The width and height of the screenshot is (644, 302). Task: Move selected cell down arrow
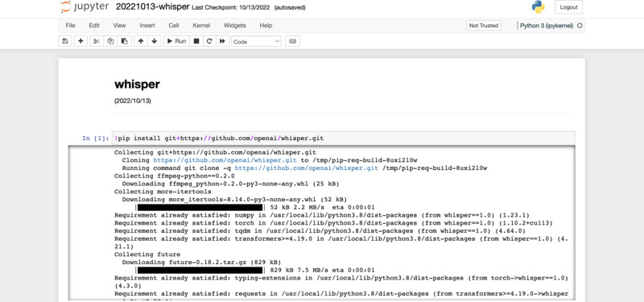(155, 41)
